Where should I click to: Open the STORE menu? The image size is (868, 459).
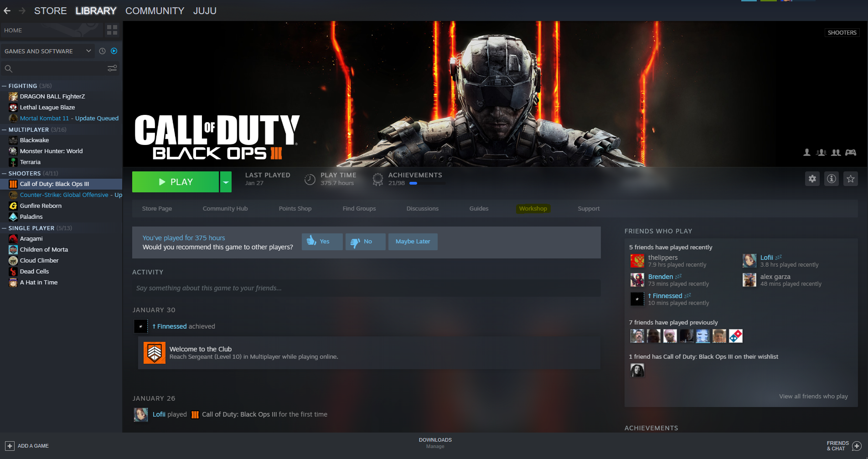(x=50, y=10)
